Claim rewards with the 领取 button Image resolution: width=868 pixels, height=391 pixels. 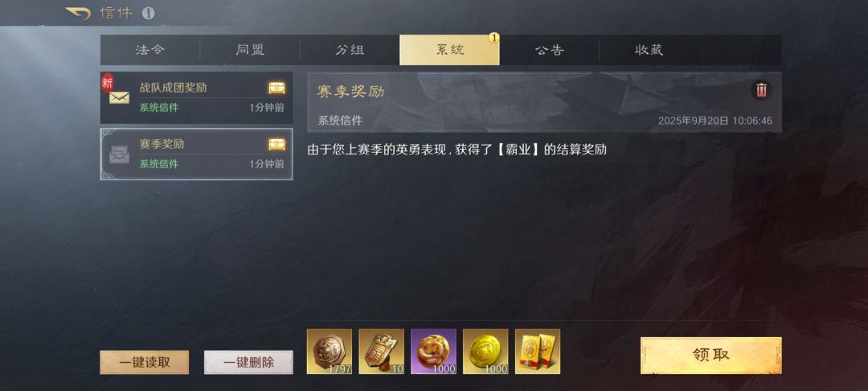pos(710,356)
